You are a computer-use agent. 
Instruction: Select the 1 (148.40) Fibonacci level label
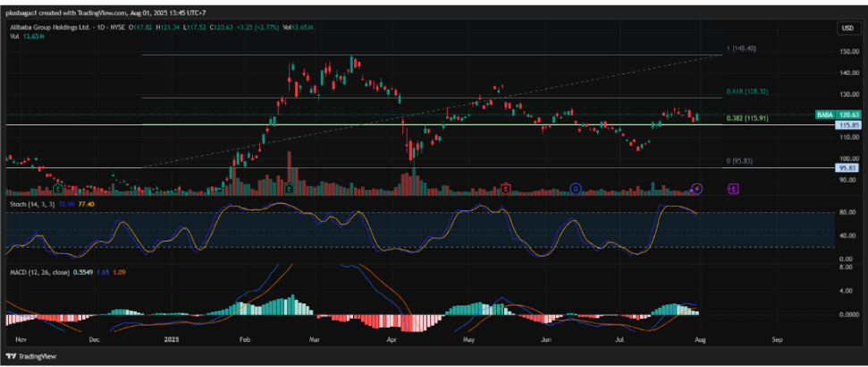click(x=742, y=48)
